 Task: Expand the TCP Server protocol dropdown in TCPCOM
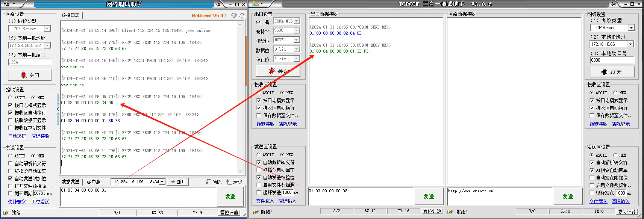[x=631, y=28]
